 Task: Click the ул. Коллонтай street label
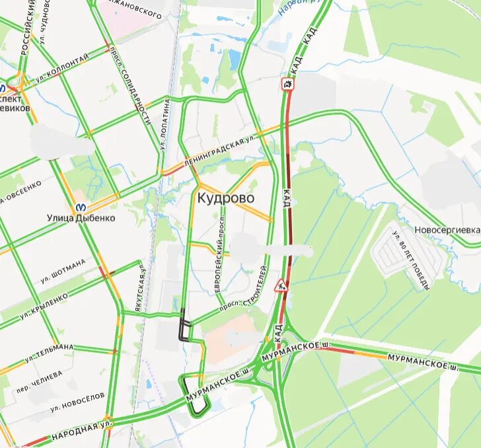62,68
